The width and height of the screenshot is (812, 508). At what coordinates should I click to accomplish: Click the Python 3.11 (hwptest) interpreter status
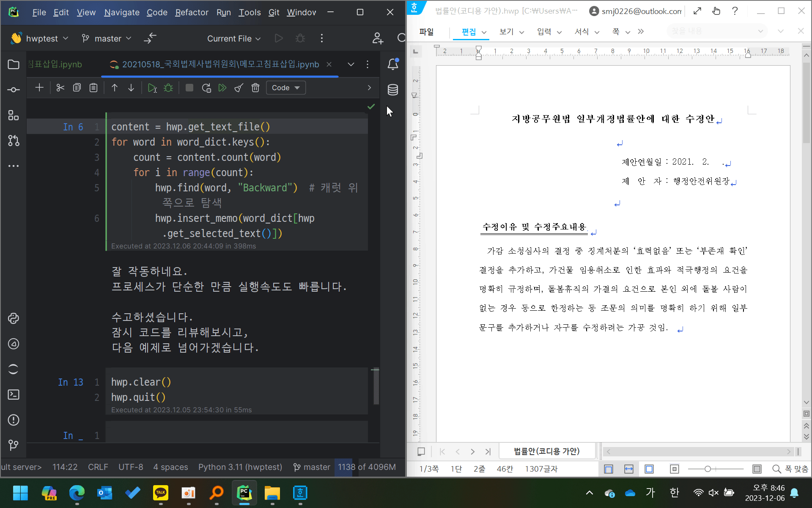(x=240, y=467)
